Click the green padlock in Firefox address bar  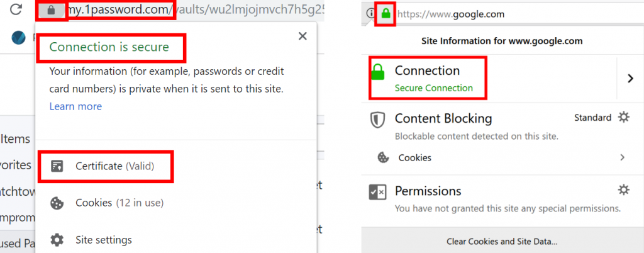[386, 14]
